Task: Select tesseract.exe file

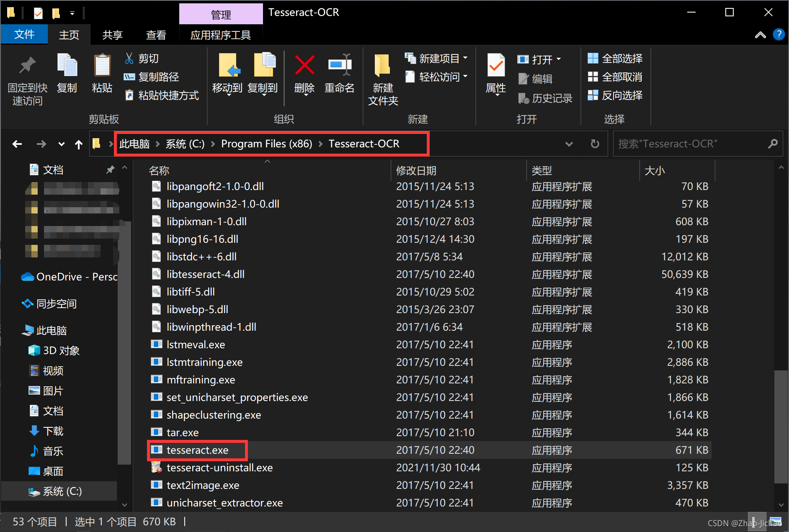Action: [x=198, y=450]
